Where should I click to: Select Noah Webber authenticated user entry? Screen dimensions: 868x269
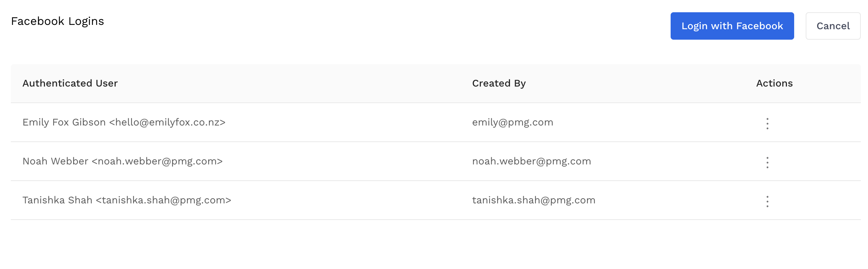(122, 161)
